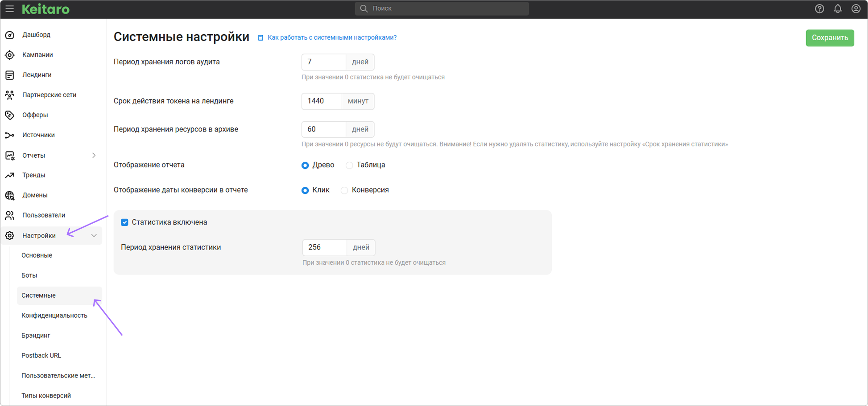Click the Dashboard gauge icon
The height and width of the screenshot is (406, 868).
[10, 35]
